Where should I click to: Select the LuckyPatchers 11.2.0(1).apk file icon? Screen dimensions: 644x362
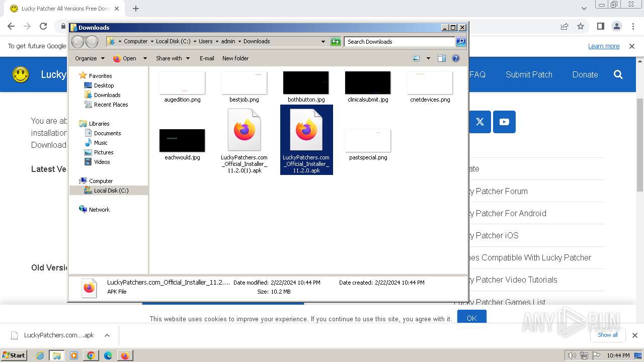pyautogui.click(x=244, y=131)
